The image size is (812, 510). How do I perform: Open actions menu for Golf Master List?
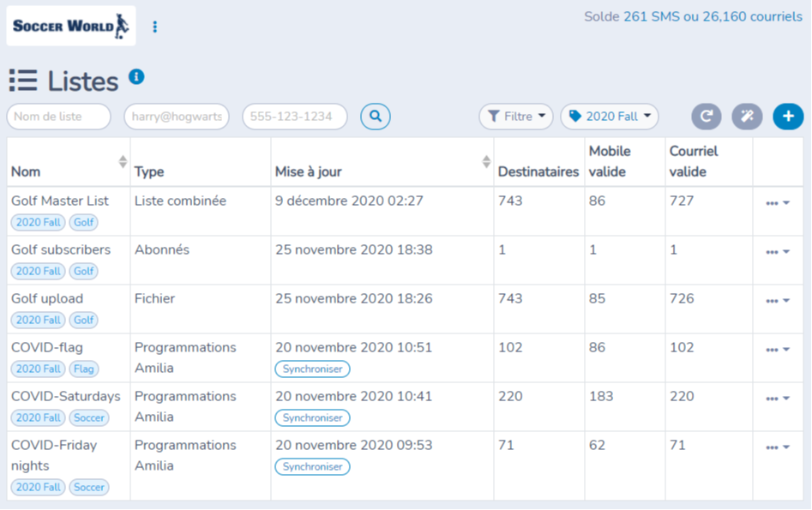778,203
